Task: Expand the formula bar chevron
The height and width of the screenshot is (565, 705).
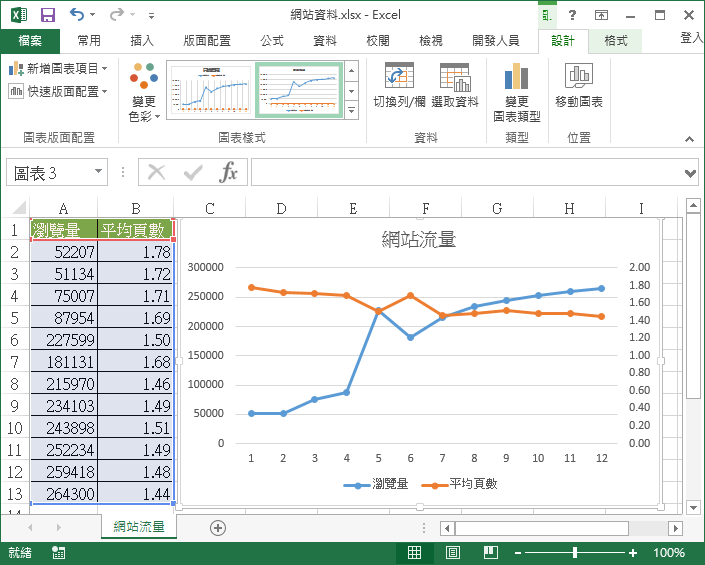Action: [x=690, y=173]
